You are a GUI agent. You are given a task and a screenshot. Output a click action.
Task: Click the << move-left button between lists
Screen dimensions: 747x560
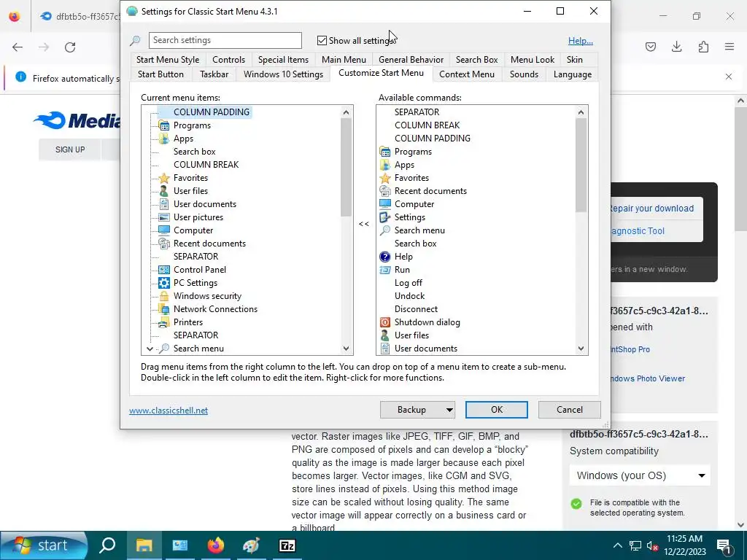pos(364,224)
